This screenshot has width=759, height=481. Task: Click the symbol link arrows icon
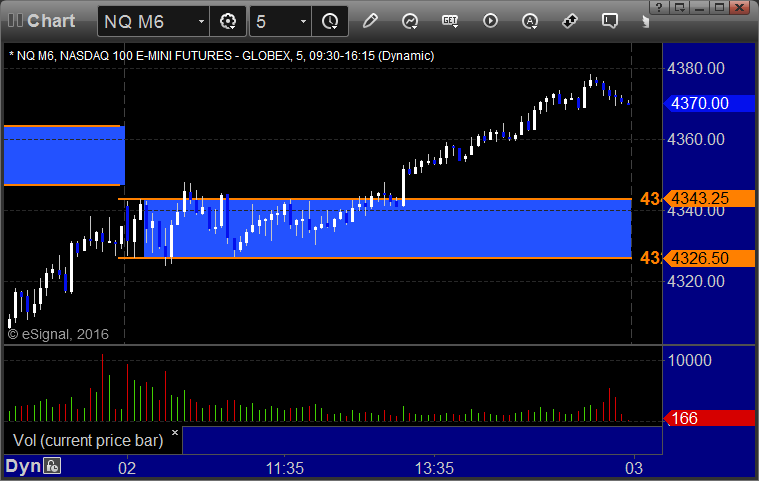pyautogui.click(x=570, y=21)
